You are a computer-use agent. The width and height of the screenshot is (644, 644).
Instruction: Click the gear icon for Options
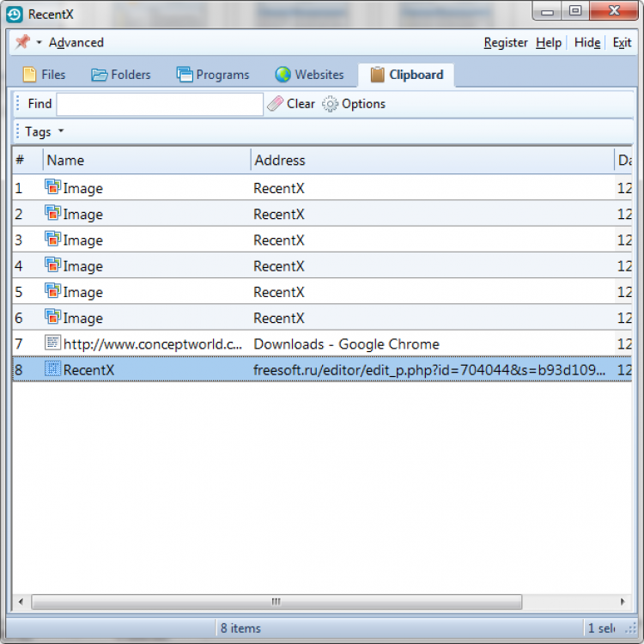(330, 104)
